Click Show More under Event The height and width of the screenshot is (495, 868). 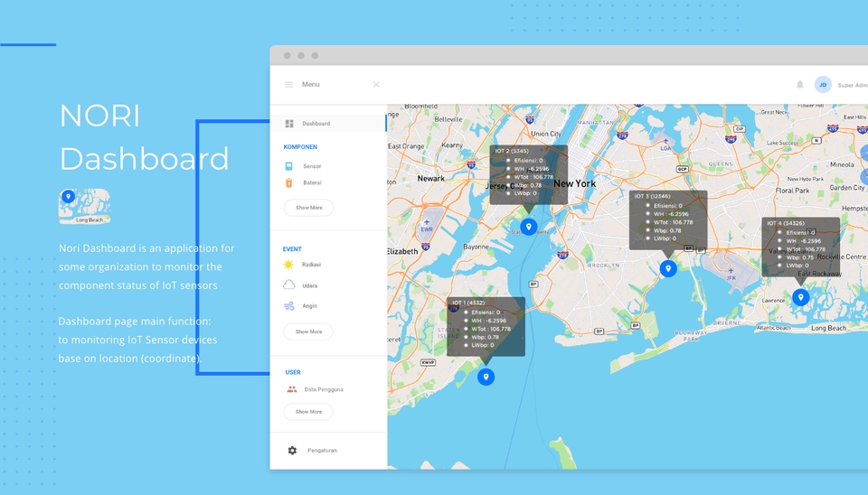(308, 332)
